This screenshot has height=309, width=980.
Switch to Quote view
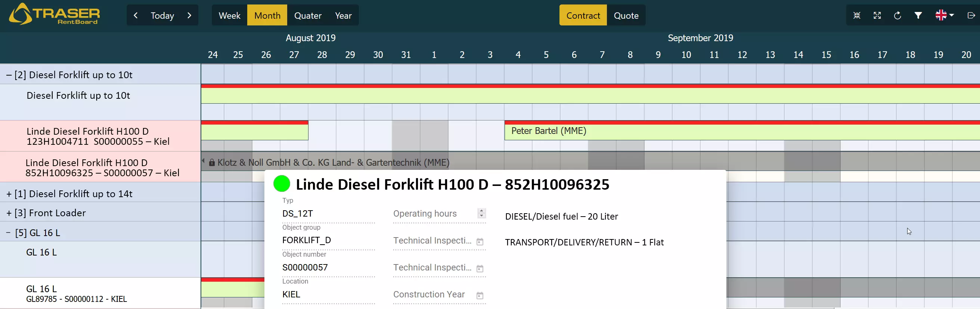[x=626, y=16]
